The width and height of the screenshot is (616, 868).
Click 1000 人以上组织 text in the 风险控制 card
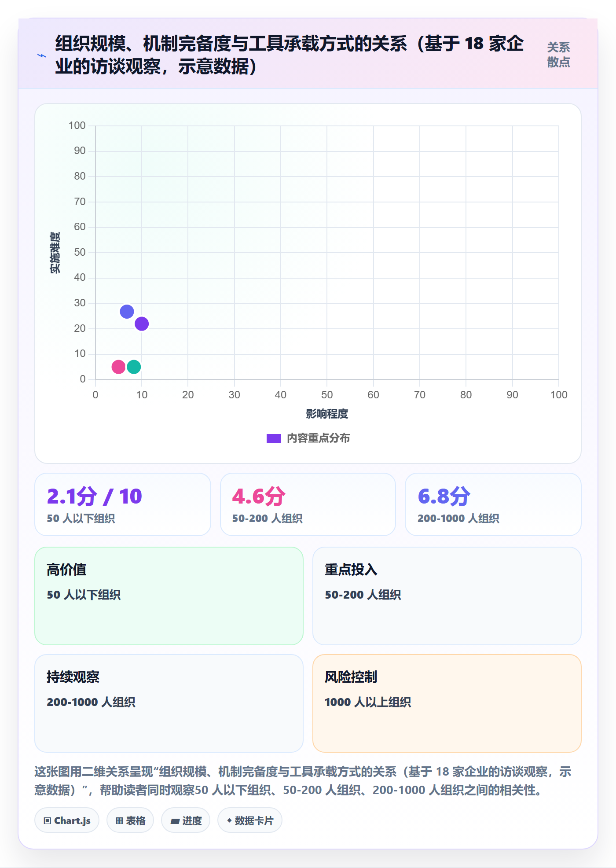[x=368, y=702]
